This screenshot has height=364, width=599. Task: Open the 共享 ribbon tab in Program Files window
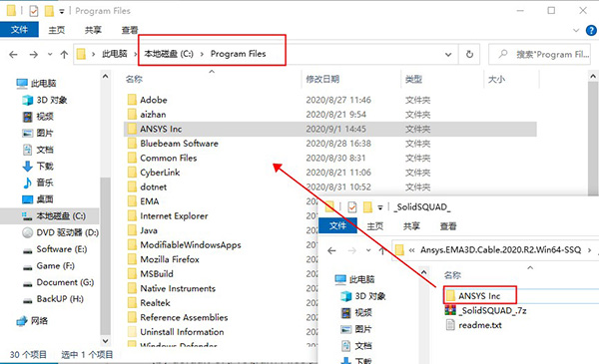[x=93, y=30]
